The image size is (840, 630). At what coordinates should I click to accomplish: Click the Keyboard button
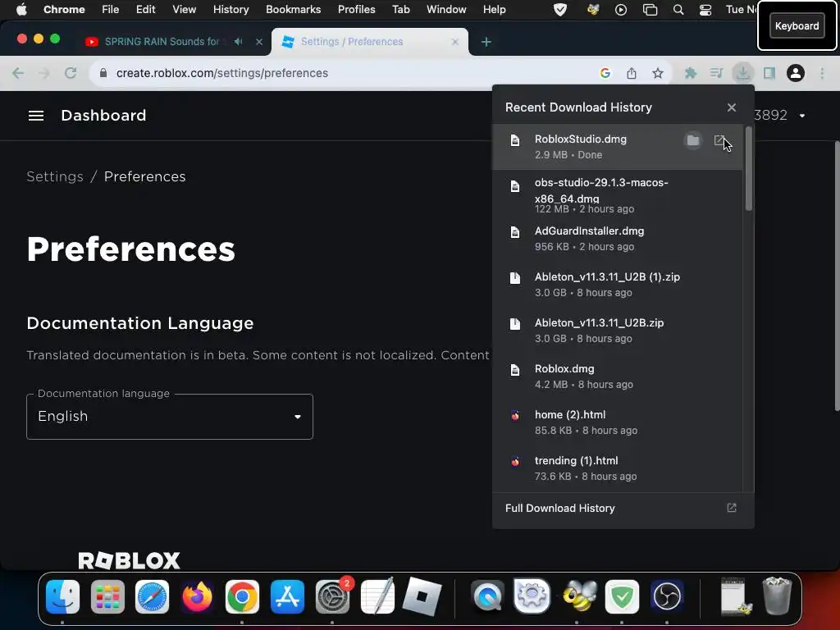[797, 25]
